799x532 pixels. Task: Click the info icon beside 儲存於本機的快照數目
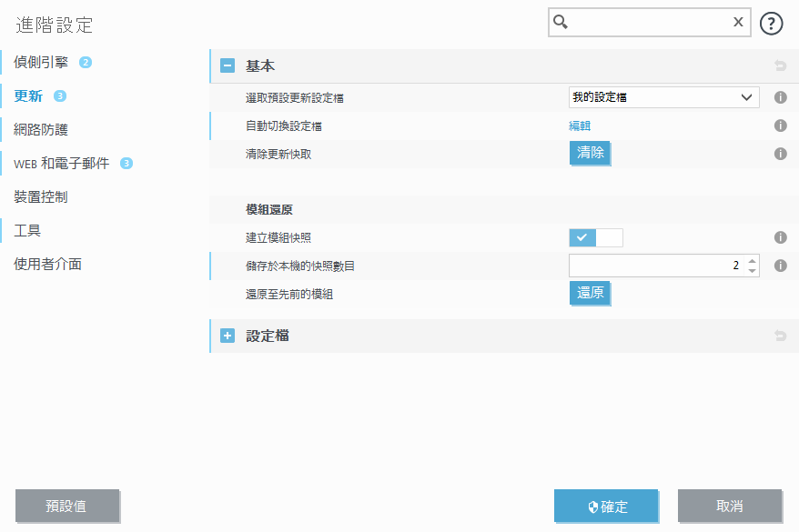(x=780, y=266)
